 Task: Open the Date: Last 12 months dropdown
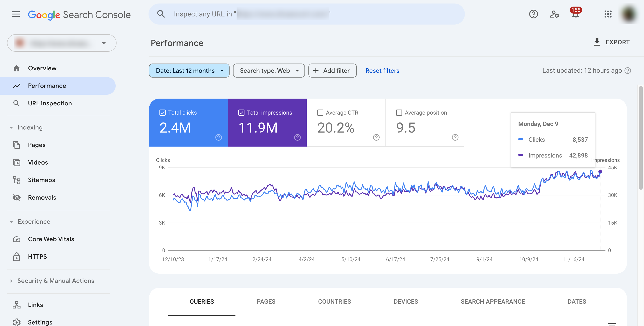[x=189, y=71]
